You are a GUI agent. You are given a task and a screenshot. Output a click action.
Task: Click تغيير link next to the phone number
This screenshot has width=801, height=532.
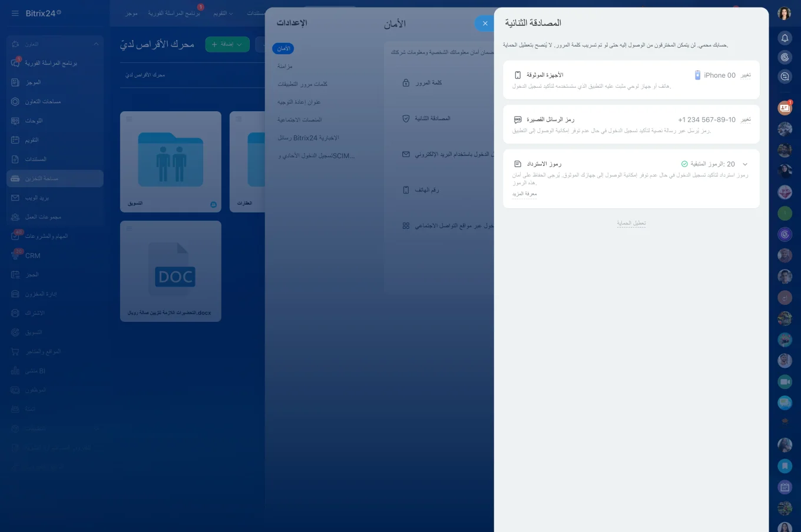click(746, 119)
